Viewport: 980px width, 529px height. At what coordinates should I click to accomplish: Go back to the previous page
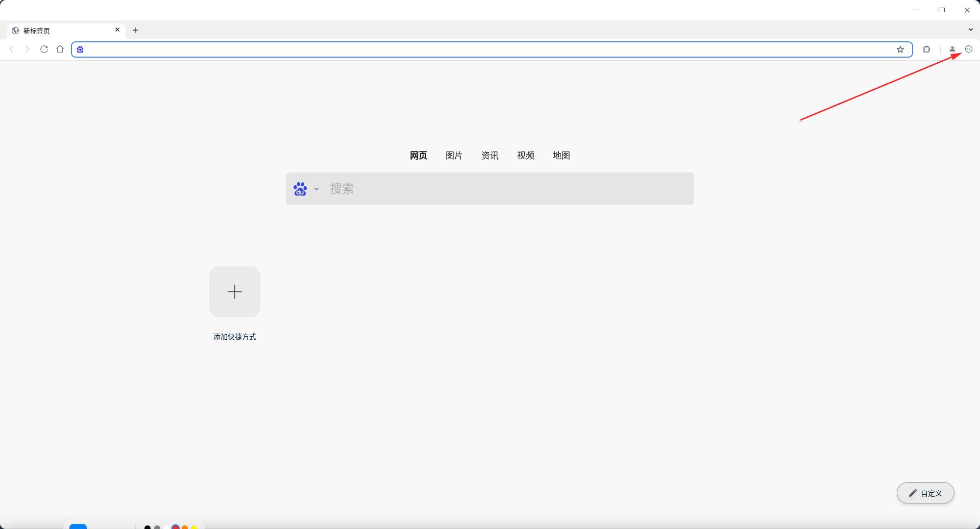(x=11, y=49)
